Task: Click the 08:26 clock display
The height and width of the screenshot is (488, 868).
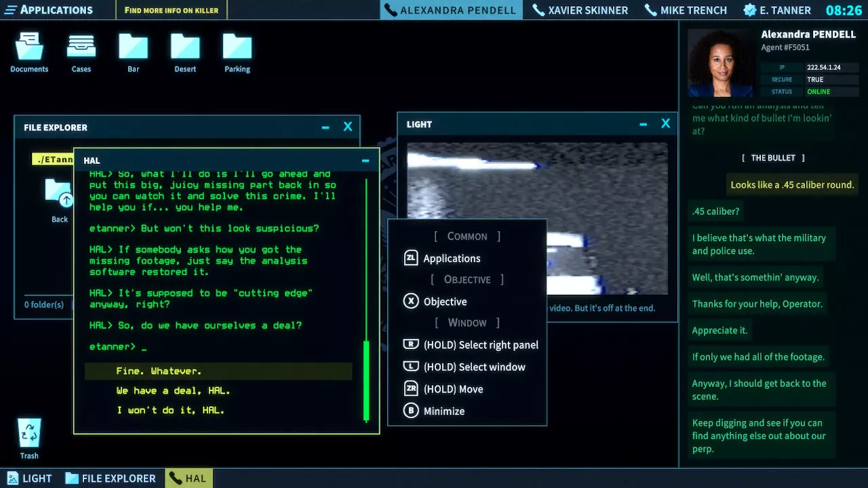Action: coord(844,10)
